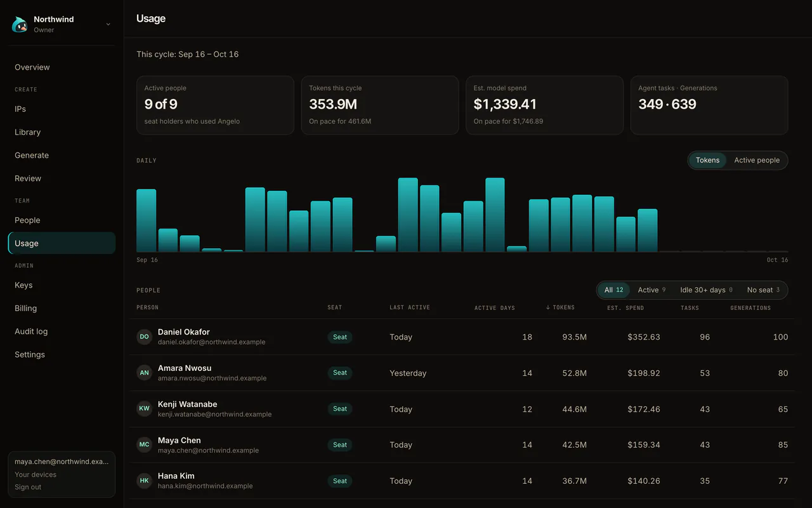The image size is (812, 508).
Task: Open the People page
Action: coord(62,220)
